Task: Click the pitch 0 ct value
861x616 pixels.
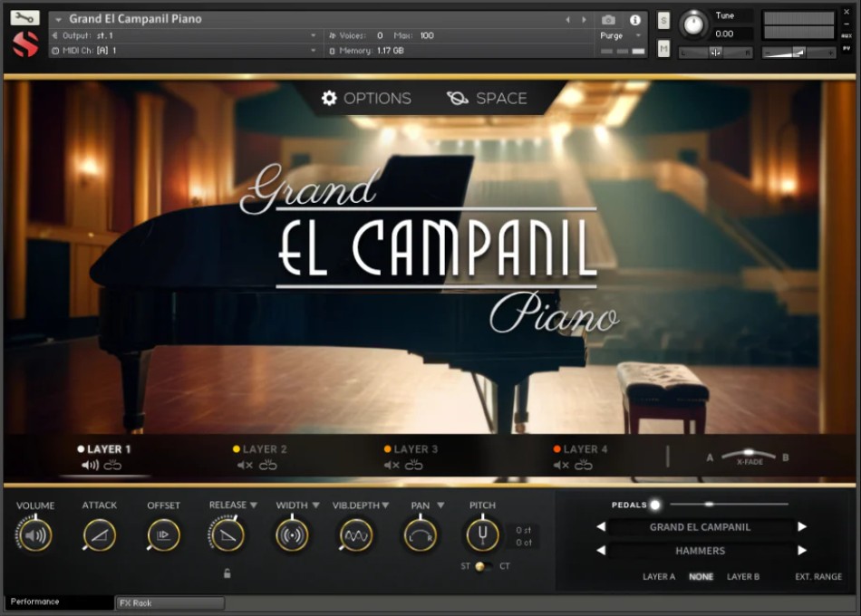Action: click(523, 543)
